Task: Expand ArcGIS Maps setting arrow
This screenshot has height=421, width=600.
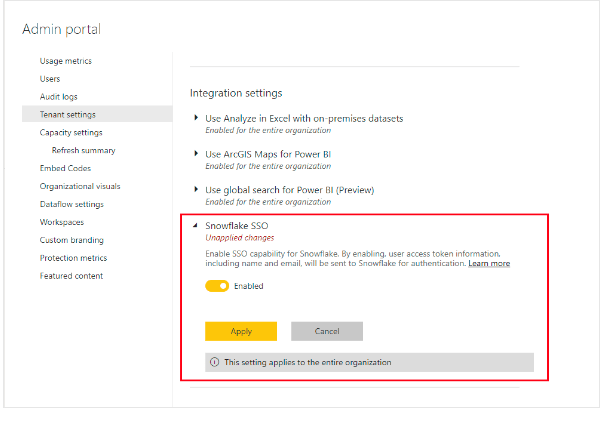Action: (x=196, y=153)
